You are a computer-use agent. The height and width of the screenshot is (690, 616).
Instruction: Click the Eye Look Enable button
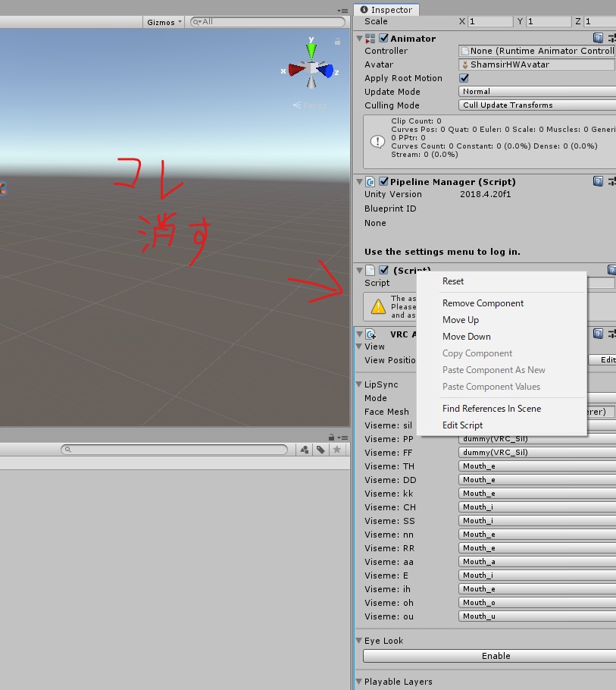click(x=489, y=656)
